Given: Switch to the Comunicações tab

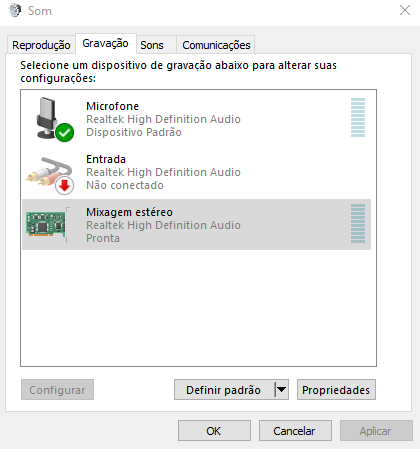Looking at the screenshot, I should point(216,45).
